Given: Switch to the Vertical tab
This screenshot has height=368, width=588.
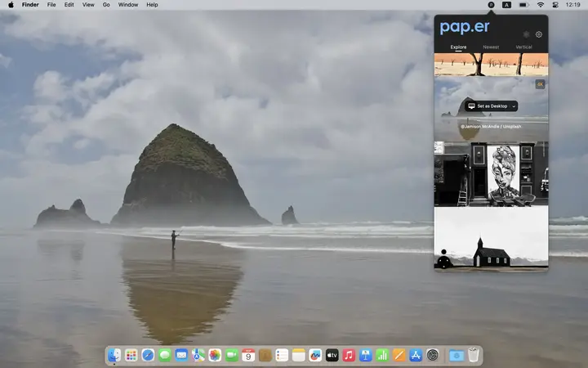Looking at the screenshot, I should point(523,47).
